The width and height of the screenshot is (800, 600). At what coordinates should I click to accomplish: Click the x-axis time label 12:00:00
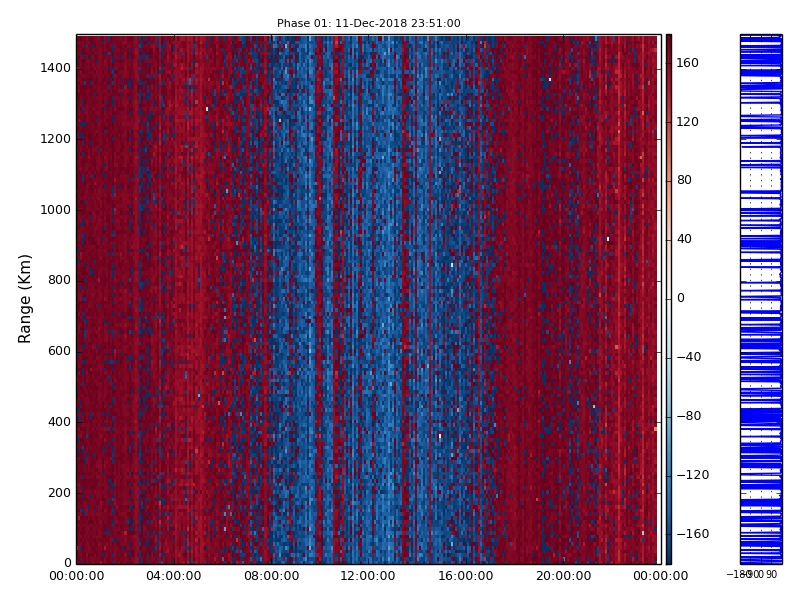pos(368,576)
